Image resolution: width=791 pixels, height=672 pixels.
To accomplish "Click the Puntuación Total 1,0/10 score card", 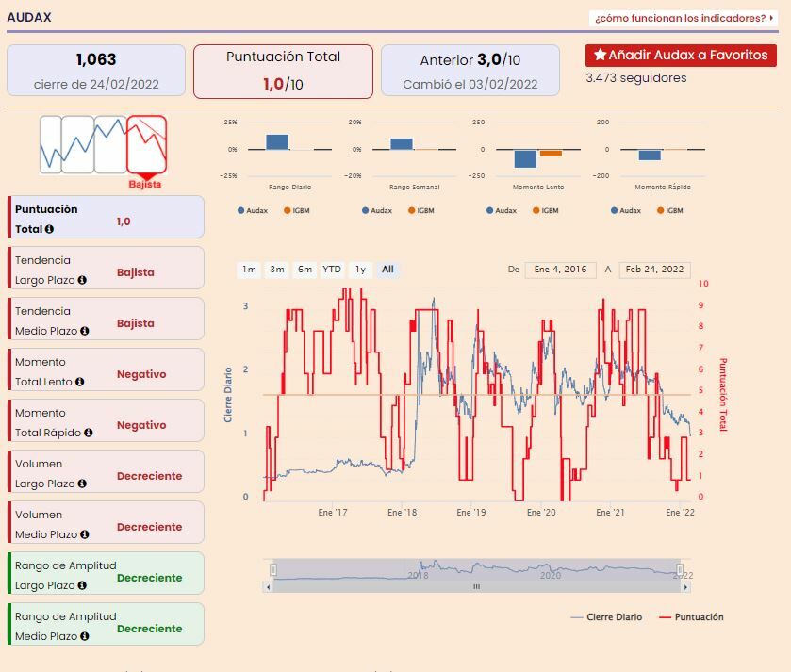I will click(x=283, y=72).
